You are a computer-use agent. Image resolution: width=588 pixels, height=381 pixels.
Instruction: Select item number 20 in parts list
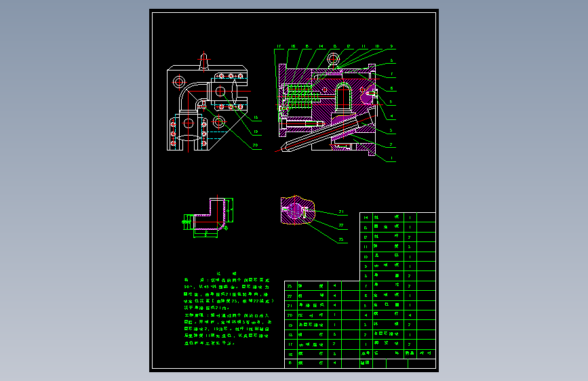coord(290,315)
